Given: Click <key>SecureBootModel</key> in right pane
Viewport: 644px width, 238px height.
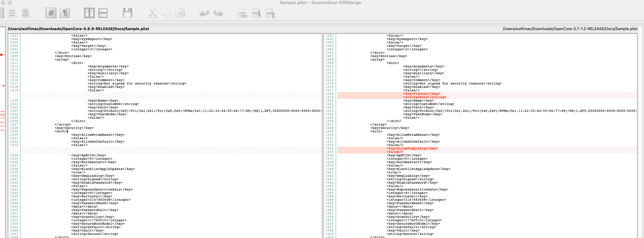Looking at the screenshot, I should [413, 224].
